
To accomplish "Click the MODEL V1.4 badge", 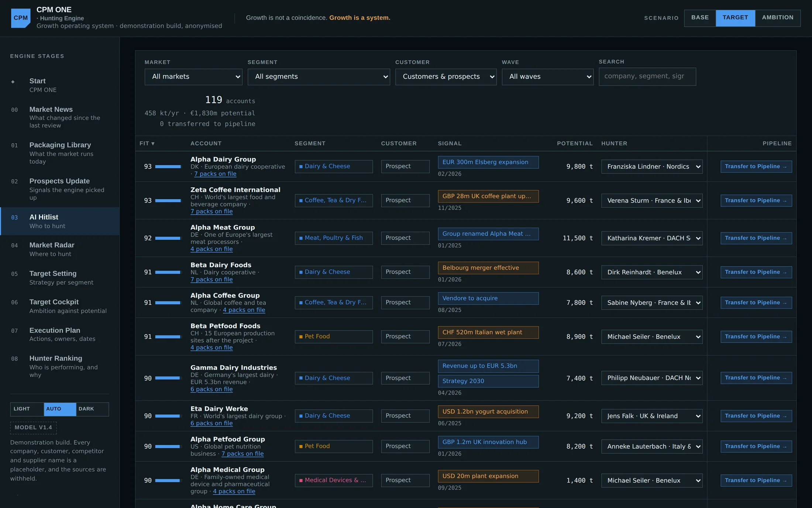I will coord(33,427).
